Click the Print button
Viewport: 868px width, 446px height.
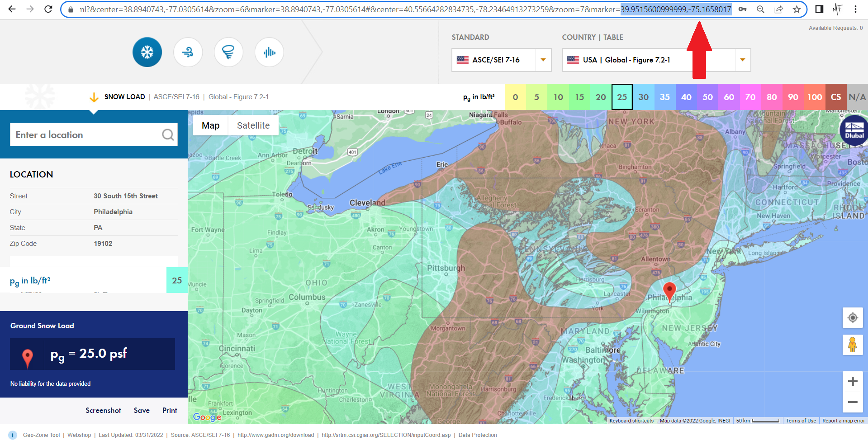[x=170, y=410]
